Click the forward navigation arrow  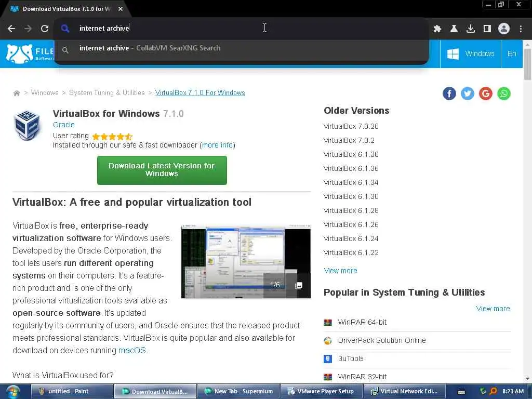(x=28, y=29)
